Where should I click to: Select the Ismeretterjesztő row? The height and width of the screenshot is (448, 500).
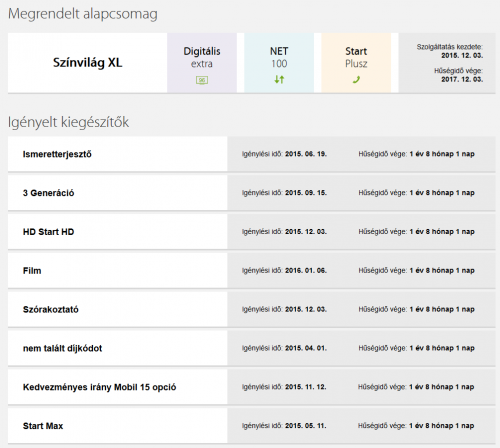point(252,154)
